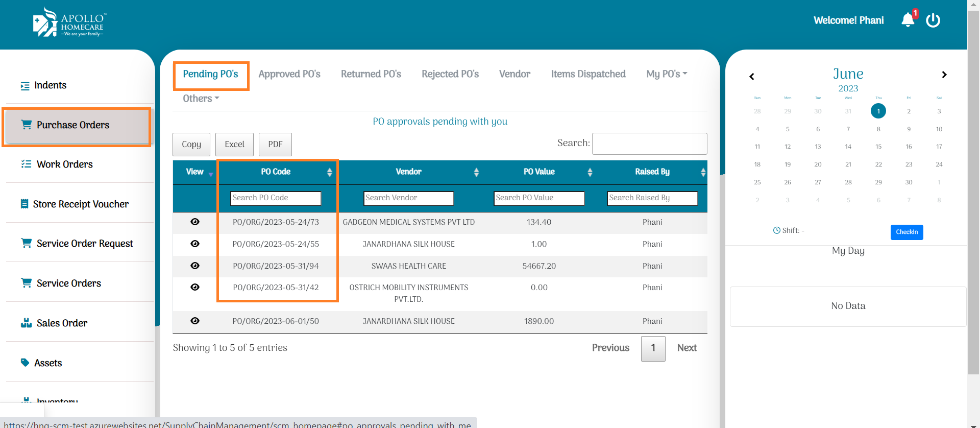Go to previous month in calendar
This screenshot has height=428, width=980.
click(751, 77)
